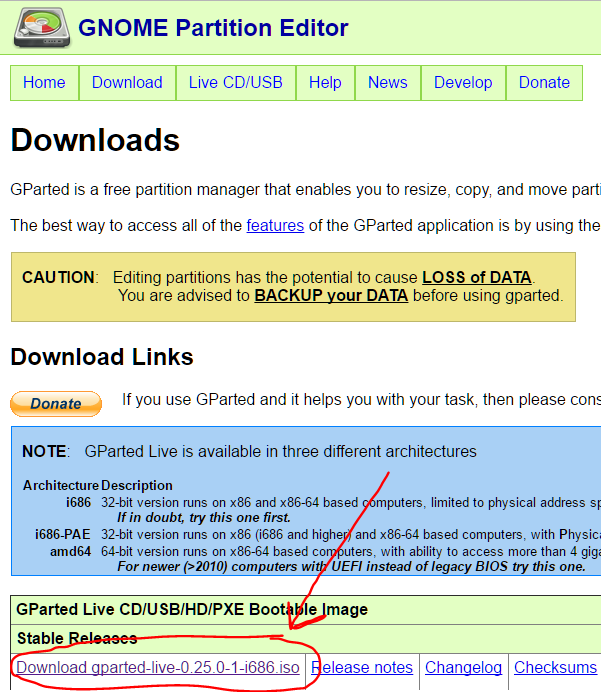Download gparted-live-0.25.0-1-i686.iso
The width and height of the screenshot is (601, 692).
(x=158, y=667)
